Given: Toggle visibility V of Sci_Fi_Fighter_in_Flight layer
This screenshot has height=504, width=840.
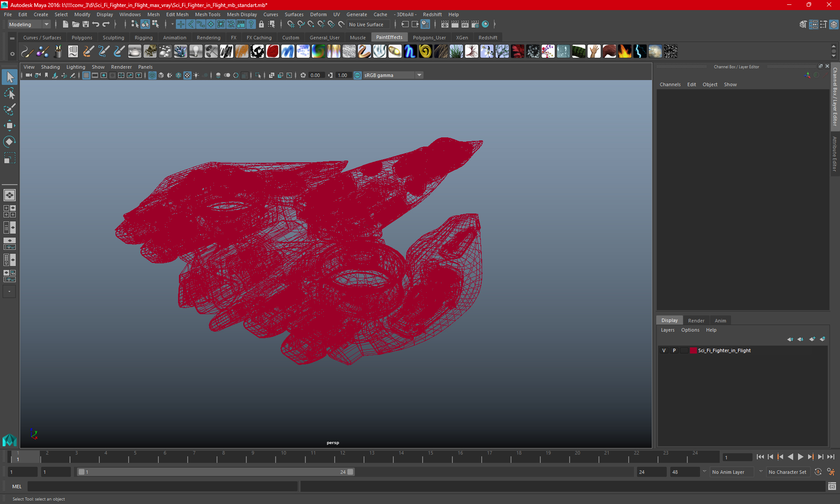Looking at the screenshot, I should pos(664,350).
